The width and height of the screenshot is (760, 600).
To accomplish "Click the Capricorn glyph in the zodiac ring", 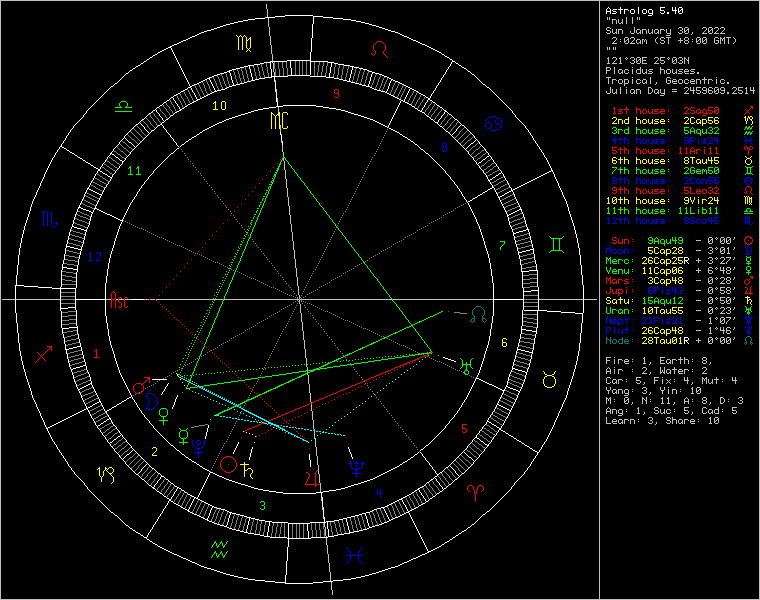I will point(106,475).
